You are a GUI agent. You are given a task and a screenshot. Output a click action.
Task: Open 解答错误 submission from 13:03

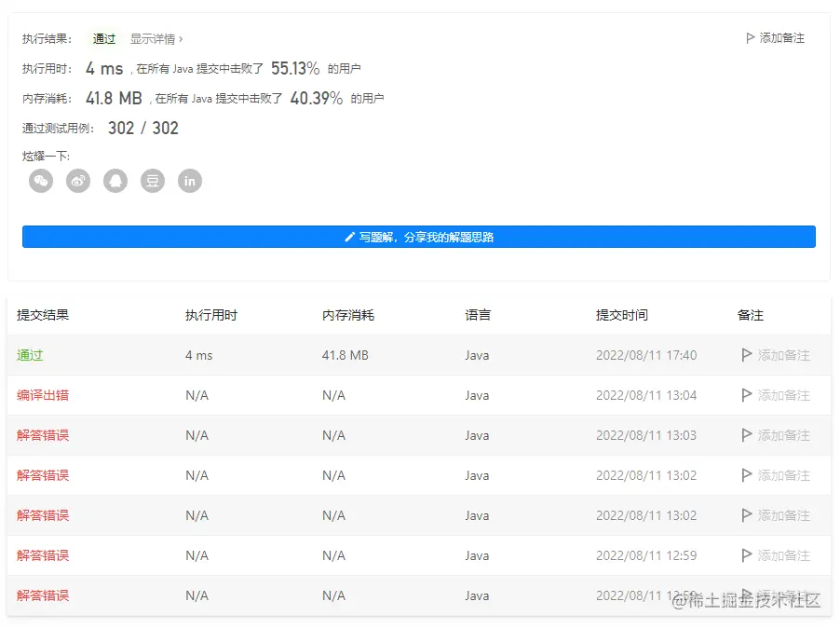(x=43, y=435)
